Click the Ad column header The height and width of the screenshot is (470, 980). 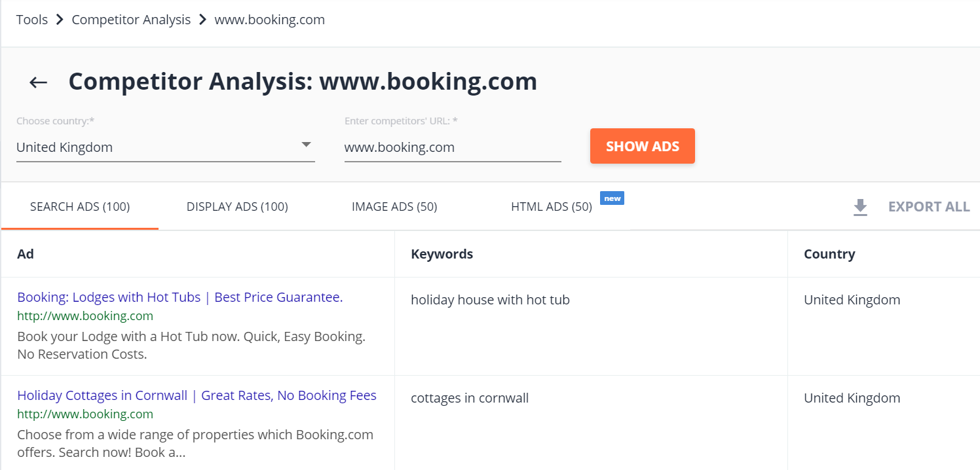click(x=26, y=254)
